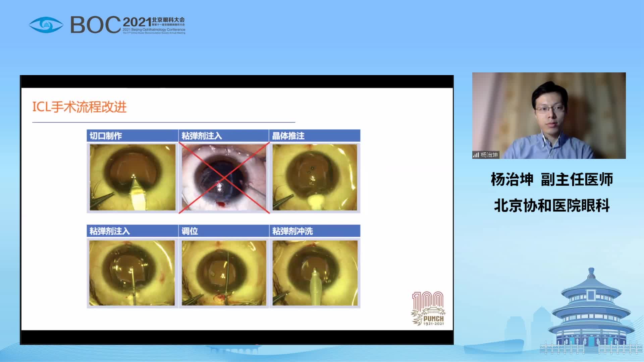Image resolution: width=644 pixels, height=362 pixels.
Task: Select the crossed-out 粘弹剂注入 image
Action: click(224, 177)
